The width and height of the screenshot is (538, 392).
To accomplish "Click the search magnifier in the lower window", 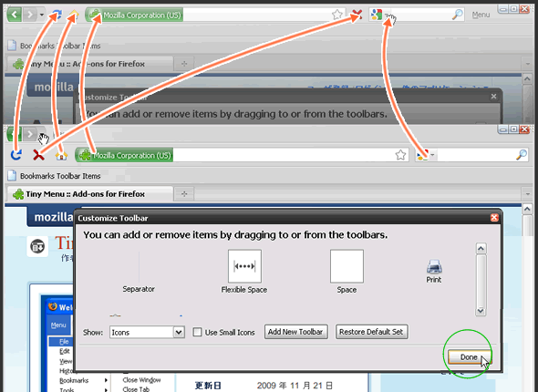I will point(522,155).
